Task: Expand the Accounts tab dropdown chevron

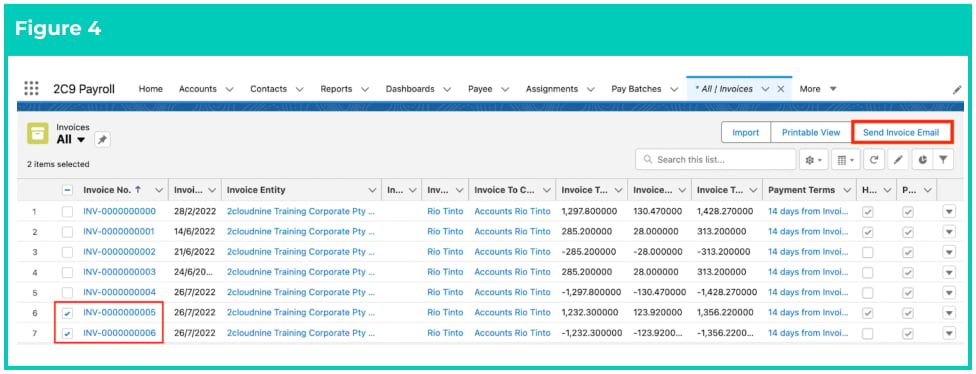Action: pyautogui.click(x=229, y=89)
